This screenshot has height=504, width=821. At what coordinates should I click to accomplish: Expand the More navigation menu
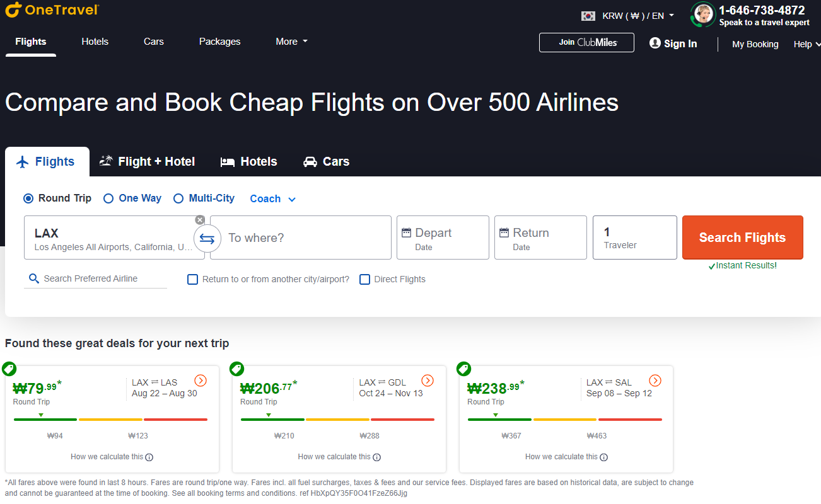tap(291, 42)
